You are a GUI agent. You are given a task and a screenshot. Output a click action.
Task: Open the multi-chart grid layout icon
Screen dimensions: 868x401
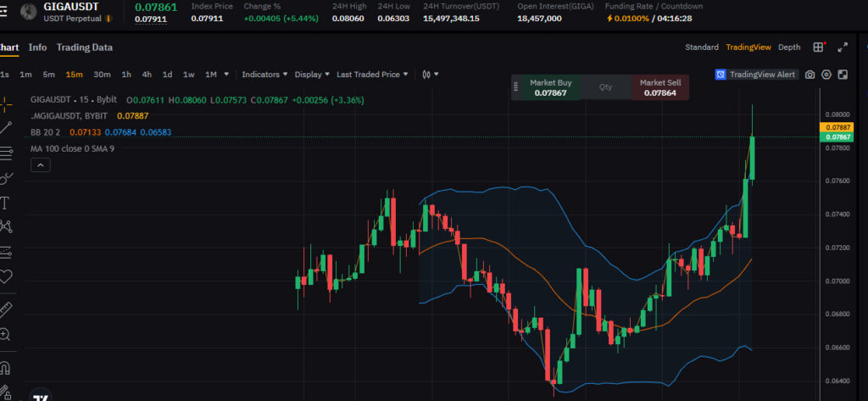click(818, 47)
